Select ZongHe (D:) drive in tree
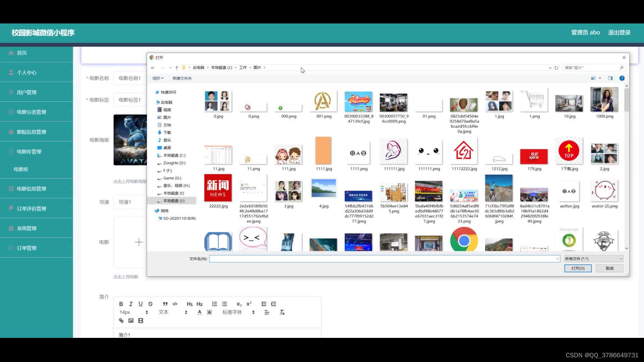 point(174,163)
